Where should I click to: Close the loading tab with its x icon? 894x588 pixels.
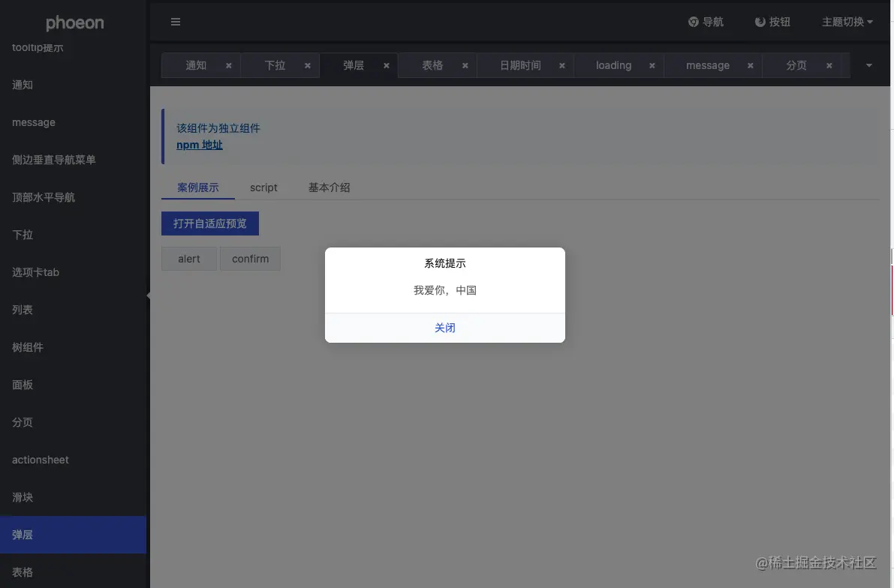click(x=652, y=65)
